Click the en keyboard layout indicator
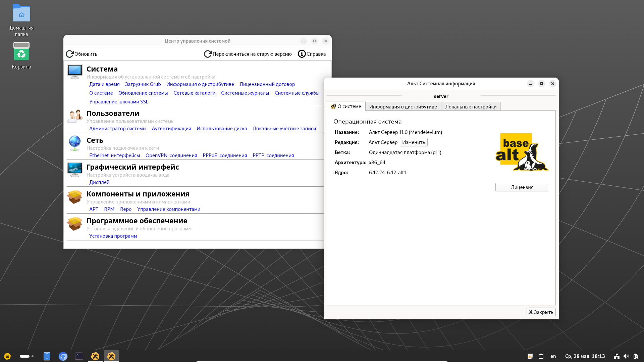The image size is (644, 362). (x=553, y=356)
